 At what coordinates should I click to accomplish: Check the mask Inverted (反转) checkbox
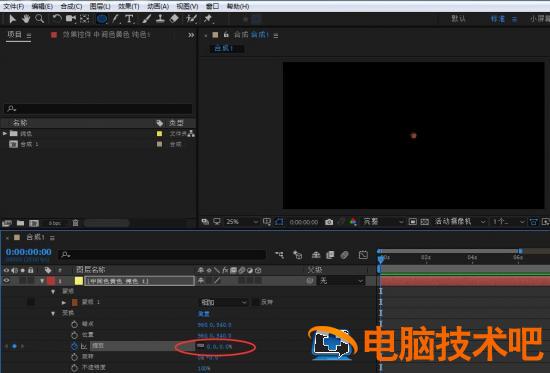coord(255,302)
